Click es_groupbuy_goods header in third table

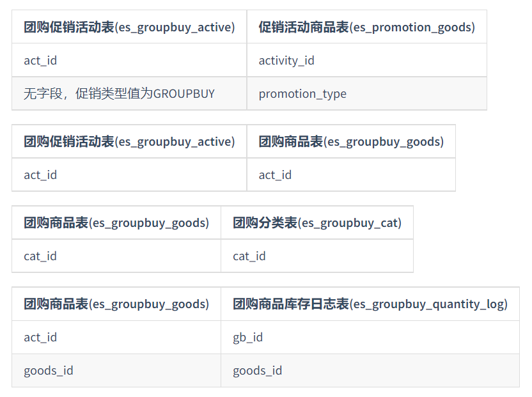point(116,222)
